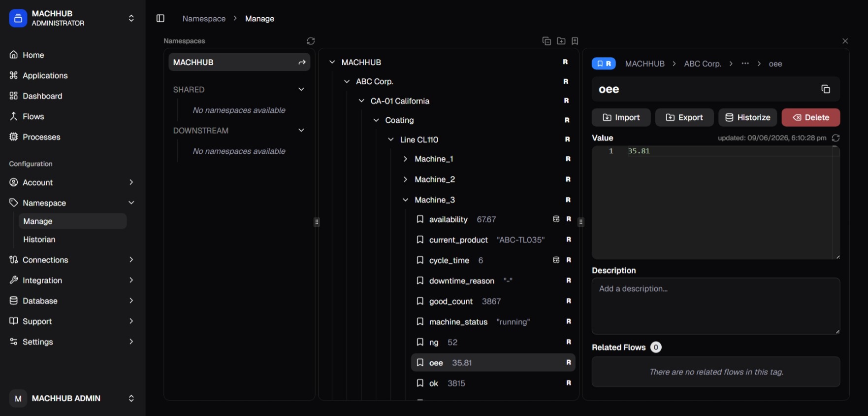Image resolution: width=868 pixels, height=416 pixels.
Task: Refresh the oee value
Action: [836, 138]
